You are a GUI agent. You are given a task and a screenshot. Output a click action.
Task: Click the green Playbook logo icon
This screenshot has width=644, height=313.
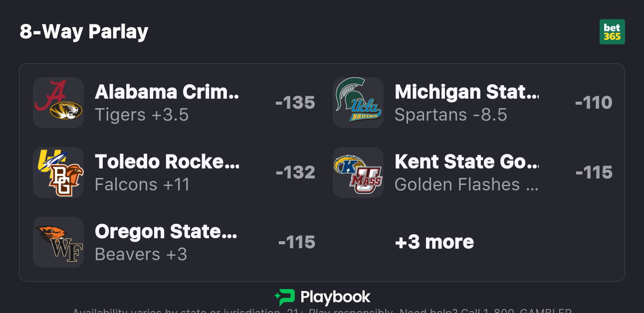pyautogui.click(x=285, y=298)
